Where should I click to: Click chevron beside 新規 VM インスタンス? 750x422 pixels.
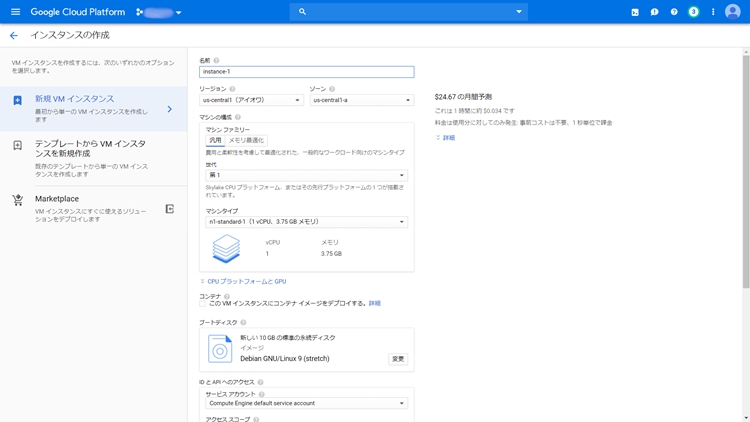[170, 109]
